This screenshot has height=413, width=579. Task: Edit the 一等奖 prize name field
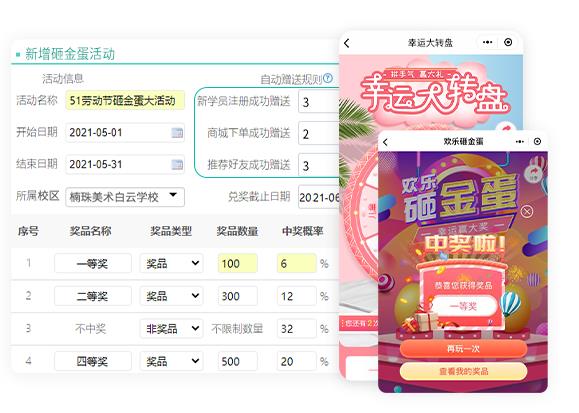(93, 263)
